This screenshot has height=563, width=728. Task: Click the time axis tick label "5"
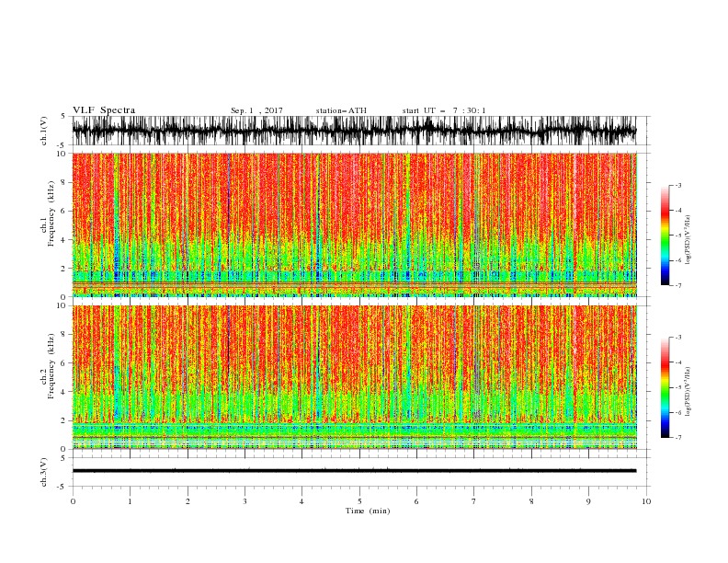(x=359, y=501)
